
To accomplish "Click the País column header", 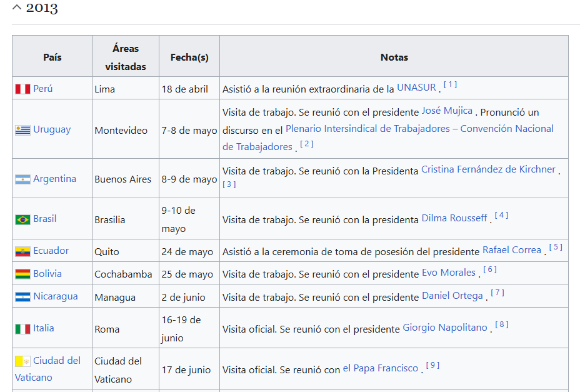I will pyautogui.click(x=52, y=57).
